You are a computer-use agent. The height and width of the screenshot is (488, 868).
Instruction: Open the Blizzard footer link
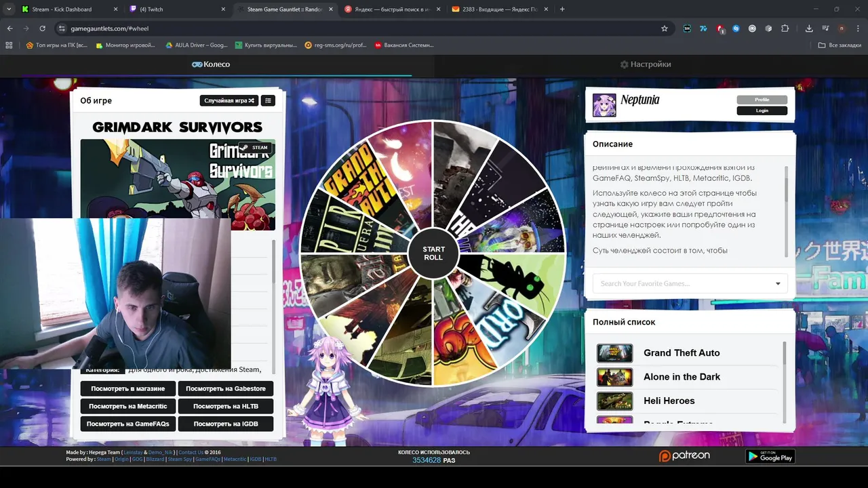click(x=155, y=459)
